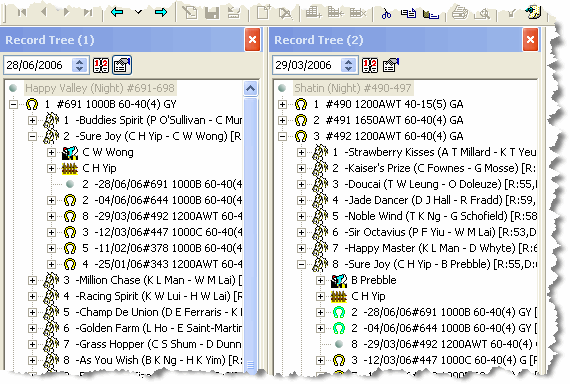The width and height of the screenshot is (570, 384).
Task: Click the new document toolbar icon
Action: [264, 12]
